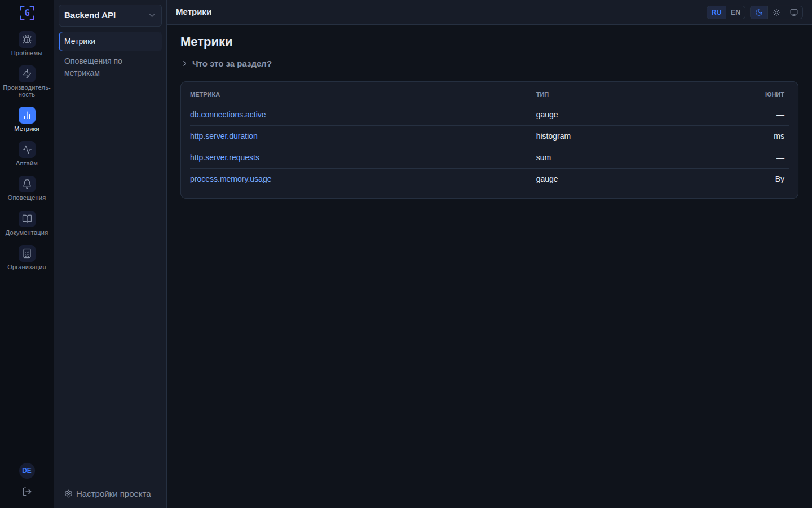Select Метрики in the project sidebar
The height and width of the screenshot is (508, 812).
click(110, 41)
